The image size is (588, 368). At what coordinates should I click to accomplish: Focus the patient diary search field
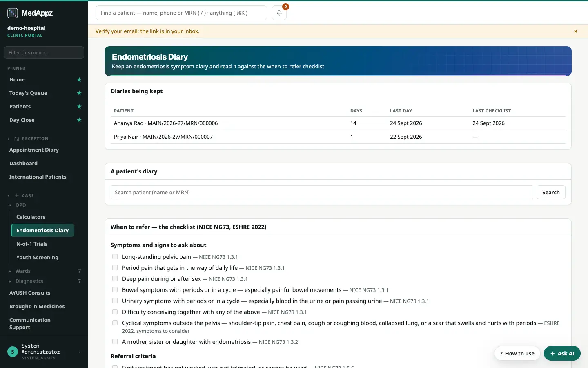[x=322, y=192]
